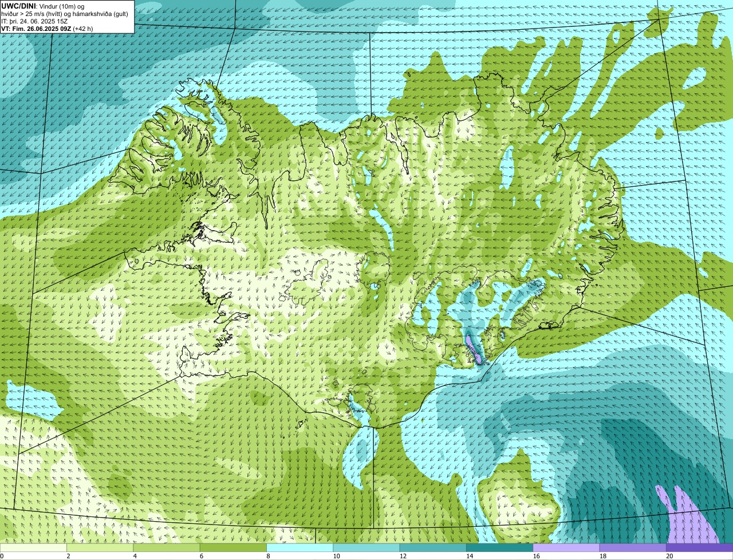This screenshot has width=733, height=560.
Task: Click the 10–12 m/s legend color segment
Action: (x=366, y=547)
